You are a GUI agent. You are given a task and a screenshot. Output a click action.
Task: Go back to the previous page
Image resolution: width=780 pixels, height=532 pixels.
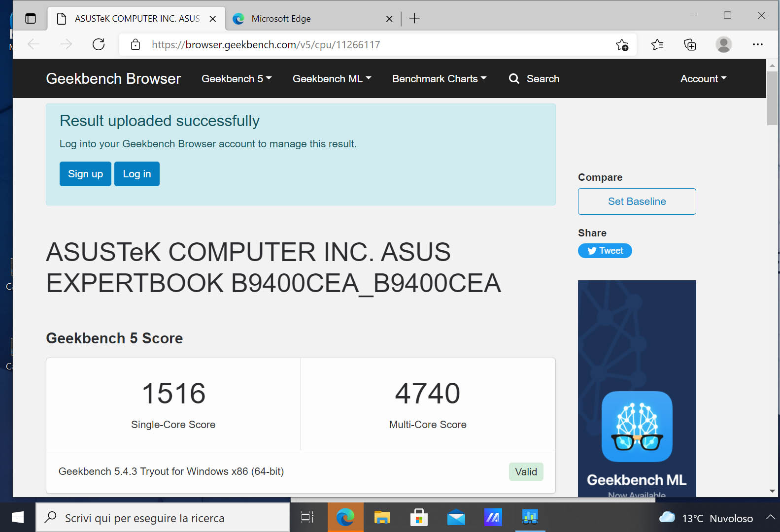coord(34,45)
